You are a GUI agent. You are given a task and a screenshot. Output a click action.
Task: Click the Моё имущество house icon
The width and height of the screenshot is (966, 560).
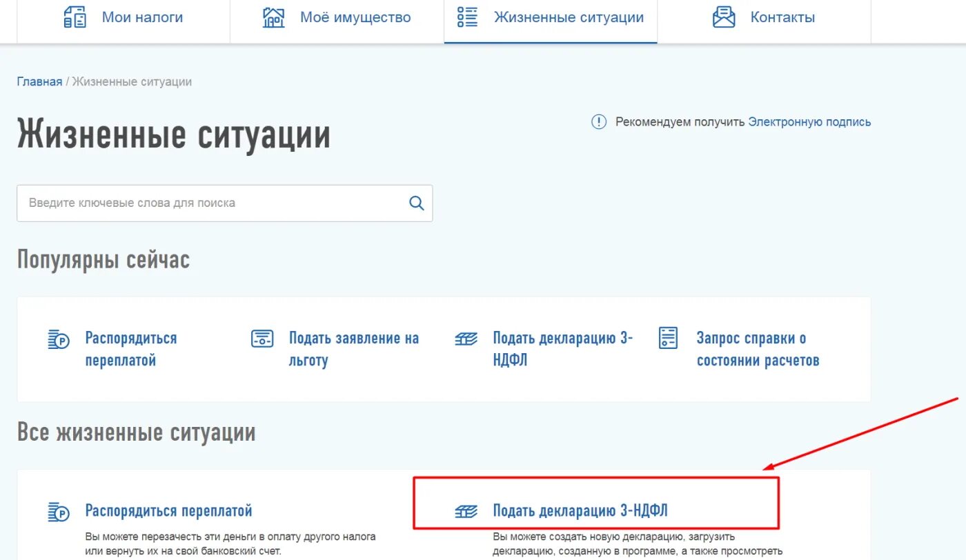pos(274,17)
